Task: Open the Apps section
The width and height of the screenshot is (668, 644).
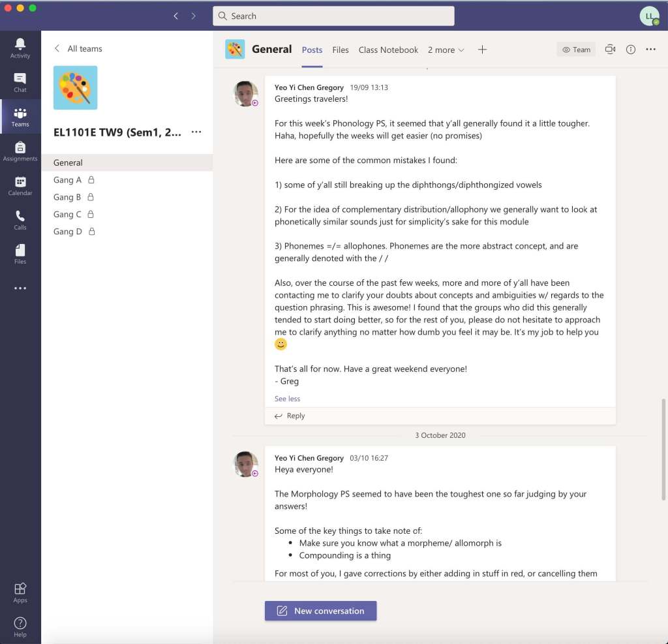Action: pos(20,590)
